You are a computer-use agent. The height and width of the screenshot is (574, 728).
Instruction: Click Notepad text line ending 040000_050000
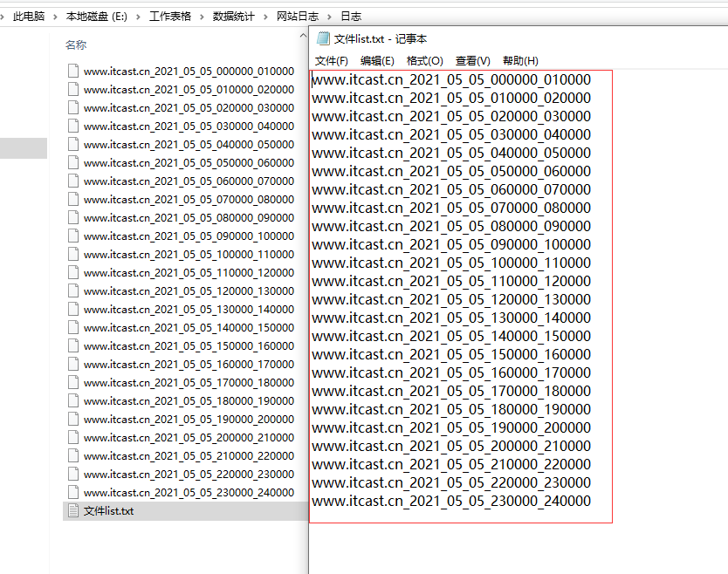click(x=451, y=154)
